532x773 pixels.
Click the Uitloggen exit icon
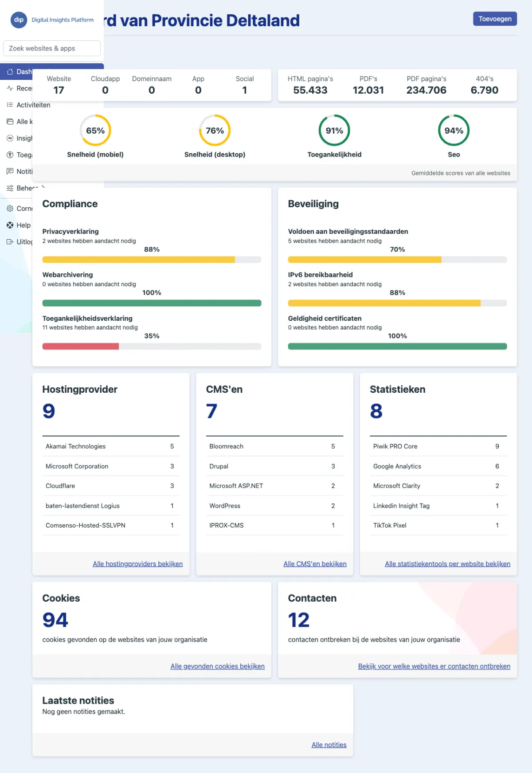[x=10, y=242]
